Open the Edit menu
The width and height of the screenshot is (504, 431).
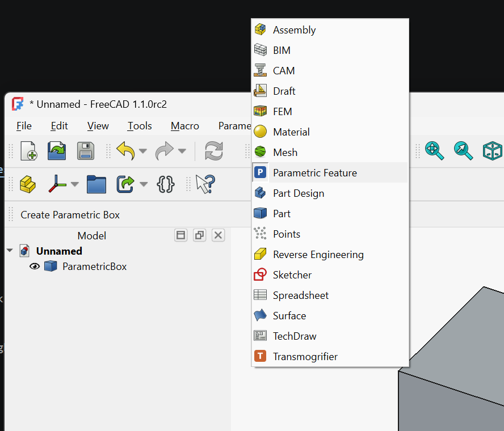pyautogui.click(x=59, y=126)
